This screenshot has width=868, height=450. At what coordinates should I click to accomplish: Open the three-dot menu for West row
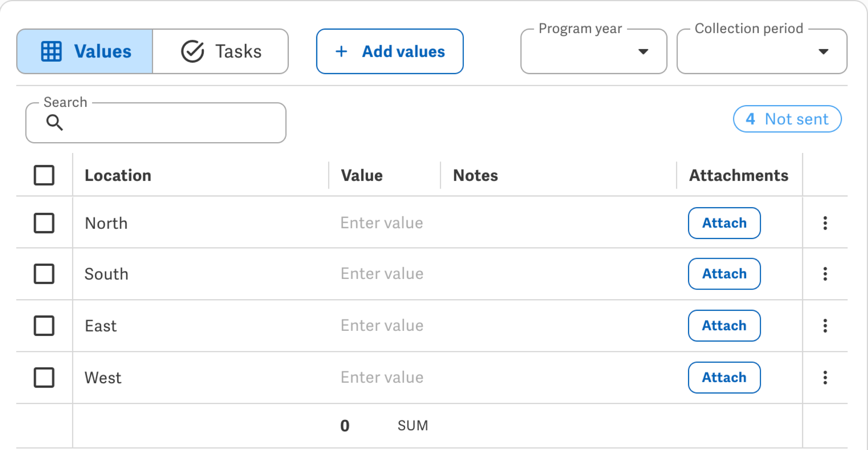coord(825,378)
